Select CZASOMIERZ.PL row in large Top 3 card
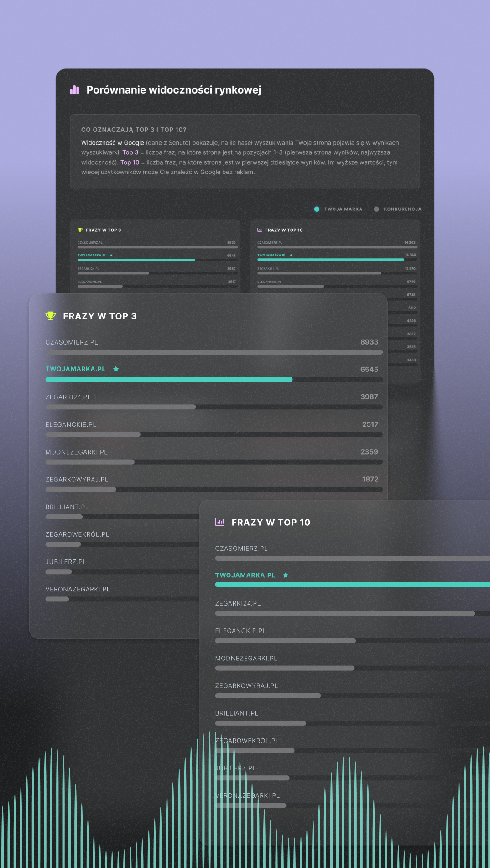The image size is (490, 868). tap(214, 347)
